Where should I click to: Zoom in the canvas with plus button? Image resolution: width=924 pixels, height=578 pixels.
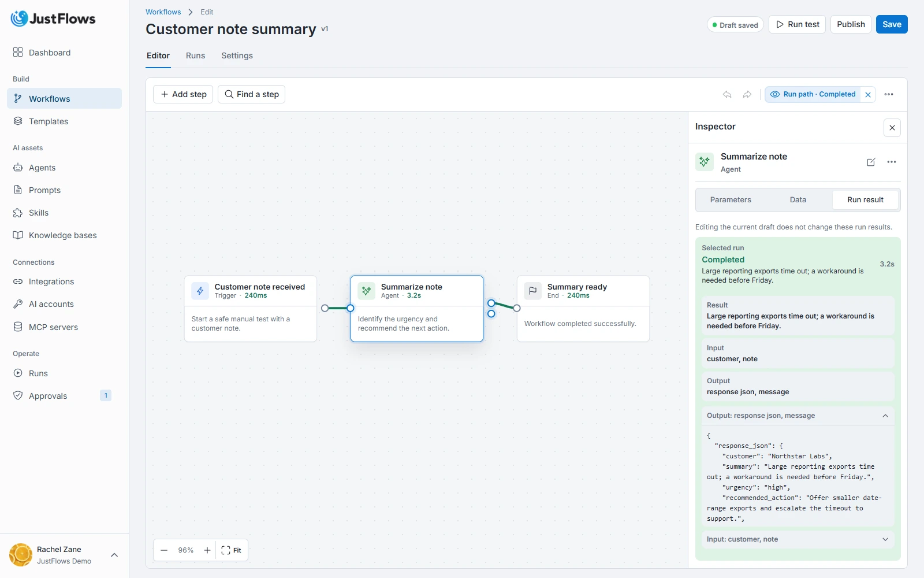(207, 550)
